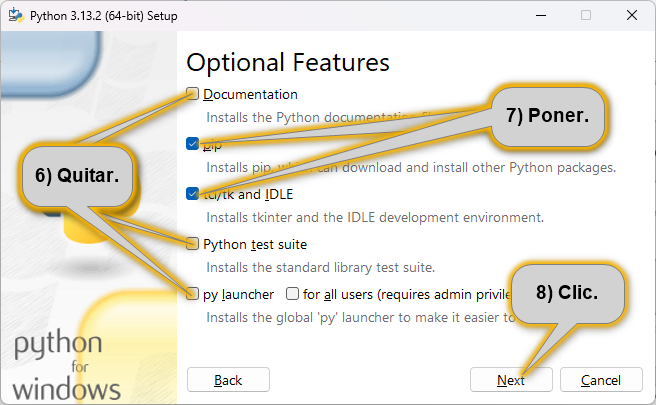Enable the Python test suite checkbox
656x405 pixels.
(192, 244)
